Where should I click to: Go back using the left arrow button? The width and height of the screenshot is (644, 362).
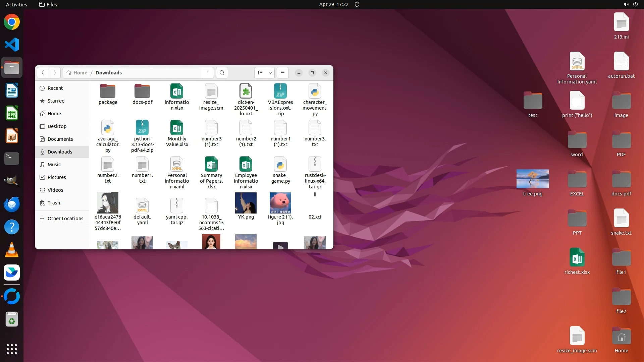pyautogui.click(x=43, y=73)
